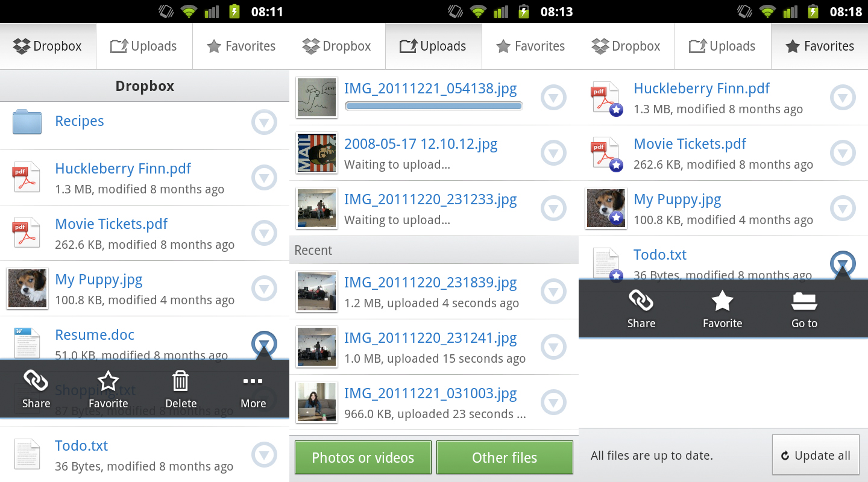Expand the actions arrow for Recipes folder
This screenshot has height=482, width=868.
264,122
